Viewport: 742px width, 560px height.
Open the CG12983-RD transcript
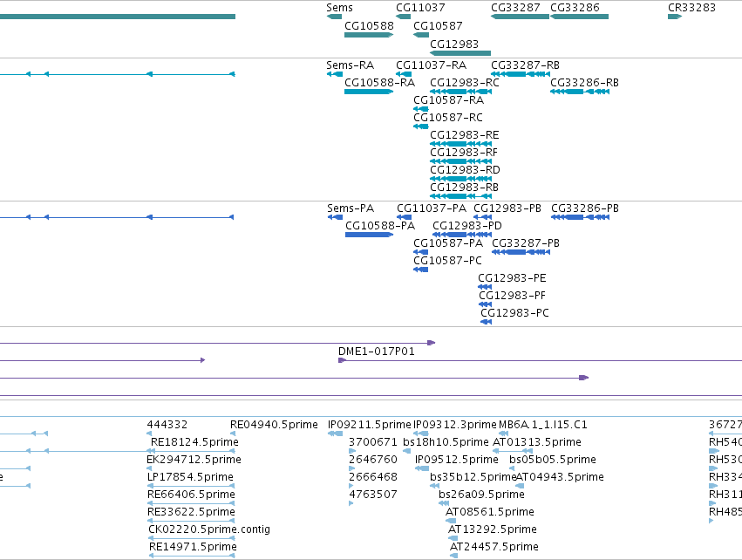coord(460,179)
